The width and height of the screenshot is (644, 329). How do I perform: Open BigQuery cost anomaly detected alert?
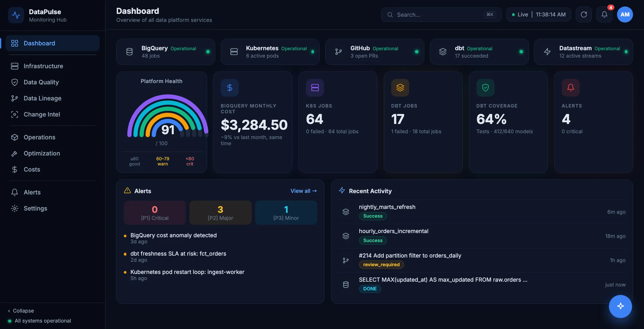(220, 238)
